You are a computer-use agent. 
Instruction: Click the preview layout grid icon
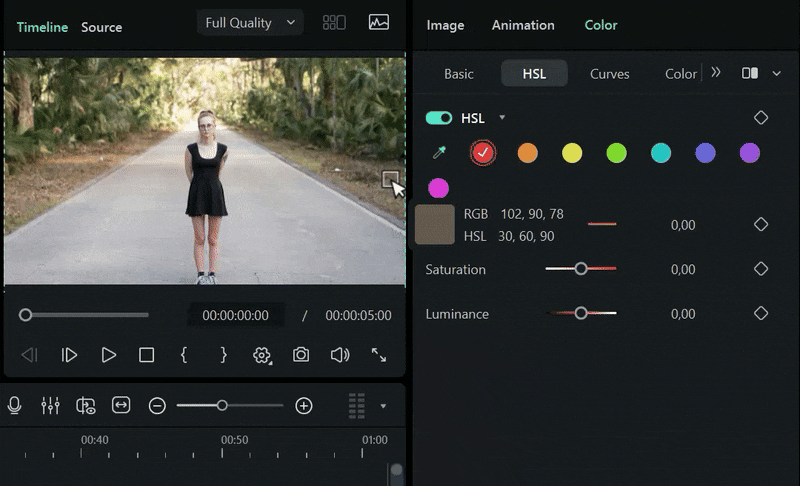coord(334,22)
